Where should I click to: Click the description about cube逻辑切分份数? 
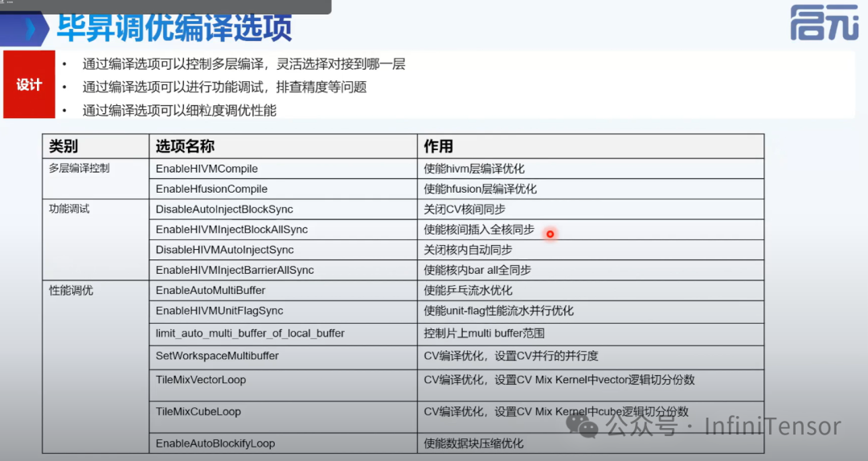(x=556, y=412)
